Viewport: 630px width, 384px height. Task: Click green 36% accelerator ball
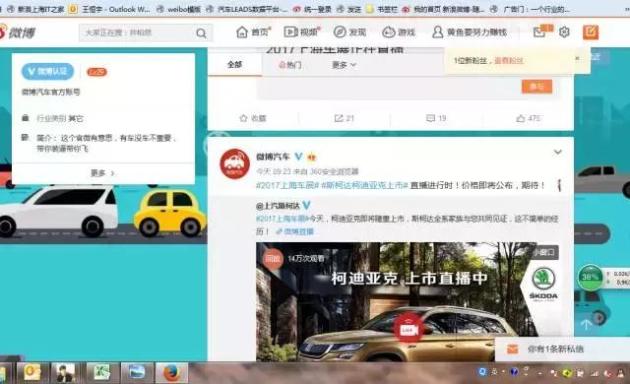590,278
